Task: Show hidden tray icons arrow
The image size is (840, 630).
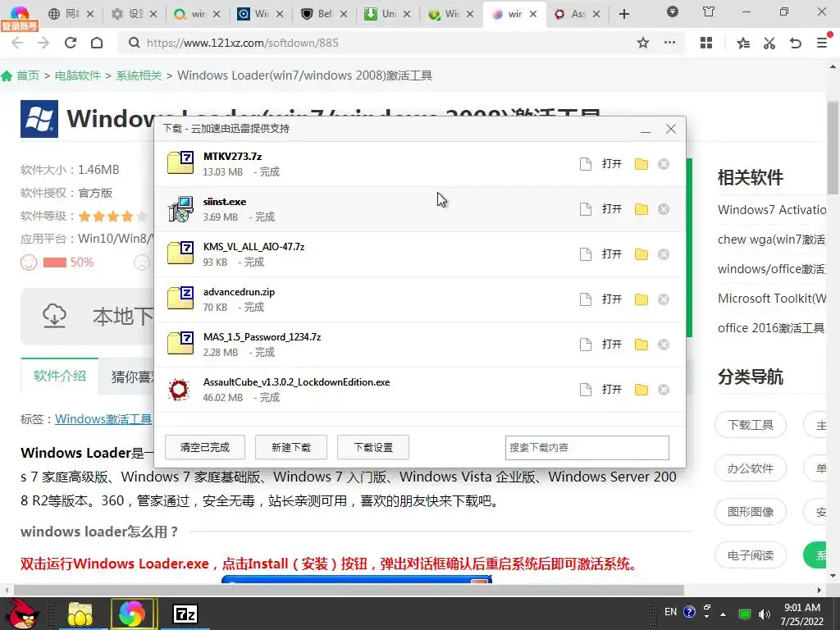Action: point(724,614)
